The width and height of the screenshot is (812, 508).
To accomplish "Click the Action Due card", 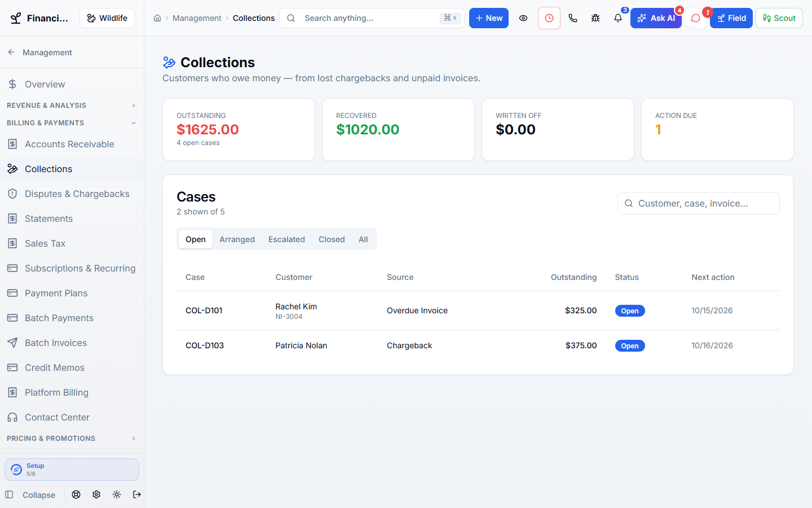I will (x=717, y=130).
